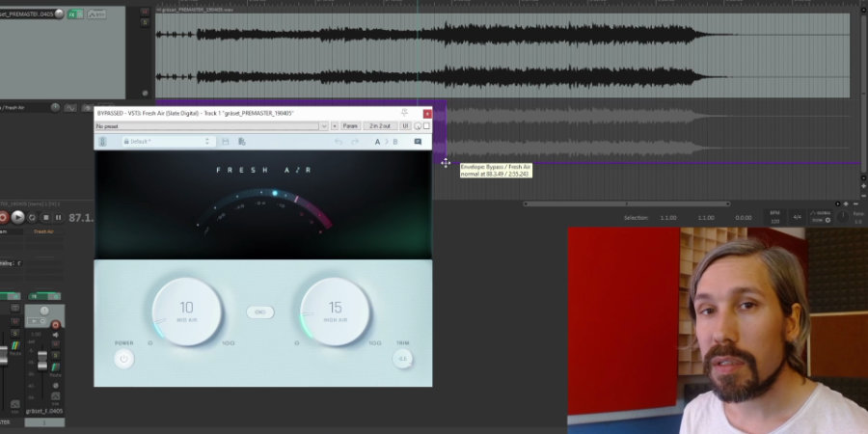Click the track Solo button beside the waveform

point(145,23)
